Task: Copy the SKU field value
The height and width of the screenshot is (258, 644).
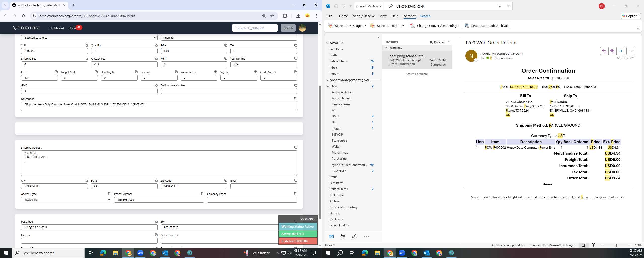Action: tap(86, 45)
